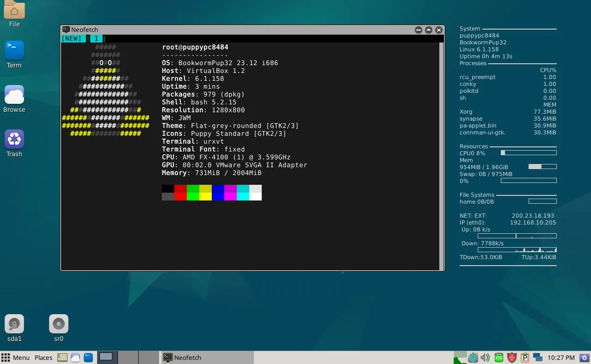Click the green storage cylinder tray icon
591x364 pixels.
tap(499, 358)
